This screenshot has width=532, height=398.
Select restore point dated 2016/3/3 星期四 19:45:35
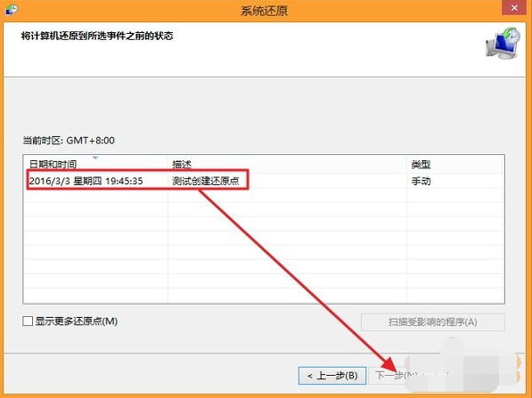[264, 181]
